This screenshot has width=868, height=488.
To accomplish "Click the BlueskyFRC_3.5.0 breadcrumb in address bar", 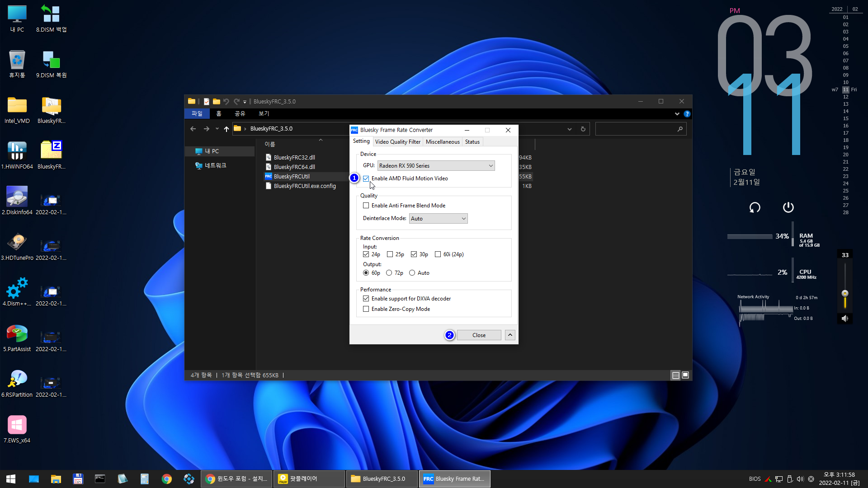I will [x=271, y=129].
